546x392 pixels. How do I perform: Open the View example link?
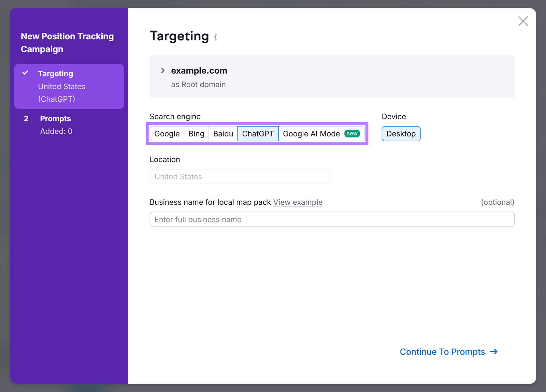(x=298, y=202)
